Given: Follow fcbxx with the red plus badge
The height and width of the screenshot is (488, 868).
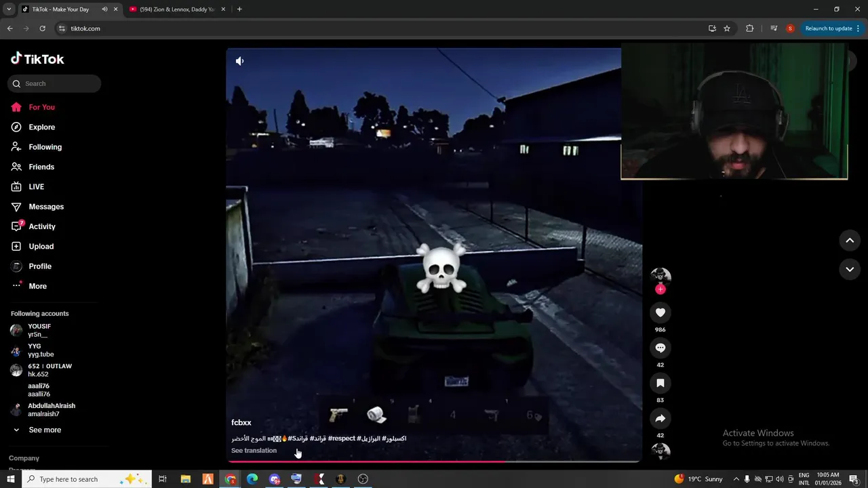Looking at the screenshot, I should click(660, 289).
